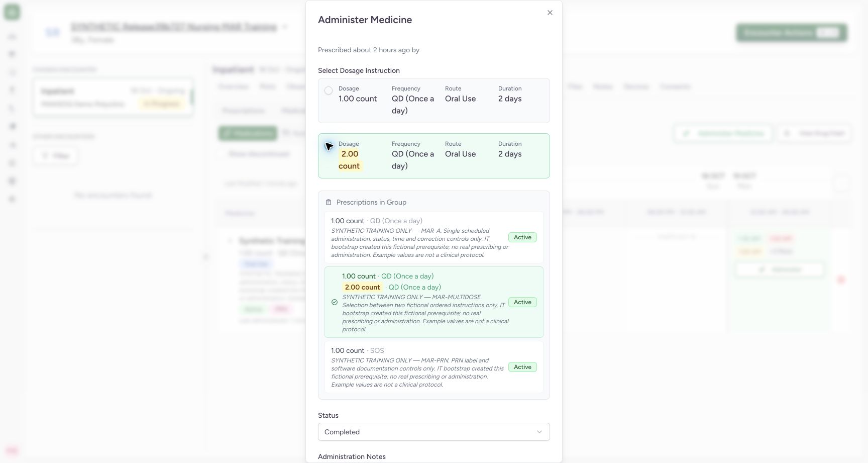Click the Active badge on MAR-PRN prescription
This screenshot has width=868, height=463.
pyautogui.click(x=522, y=367)
